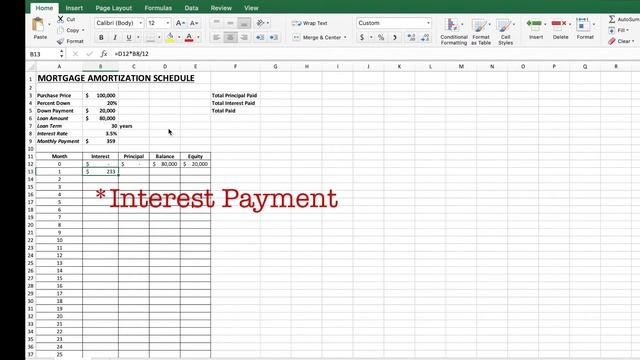Switch to the Formulas tab
This screenshot has width=640, height=360.
coord(158,8)
